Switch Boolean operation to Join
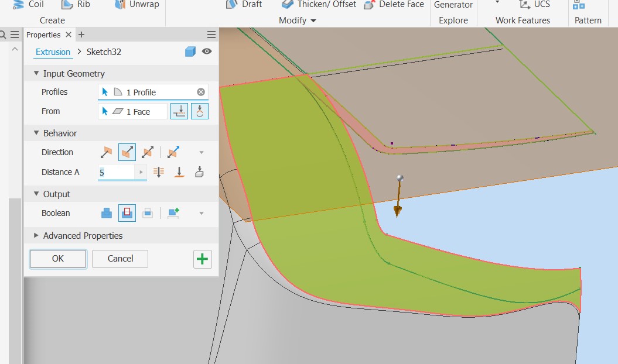This screenshot has width=618, height=364. coord(106,212)
